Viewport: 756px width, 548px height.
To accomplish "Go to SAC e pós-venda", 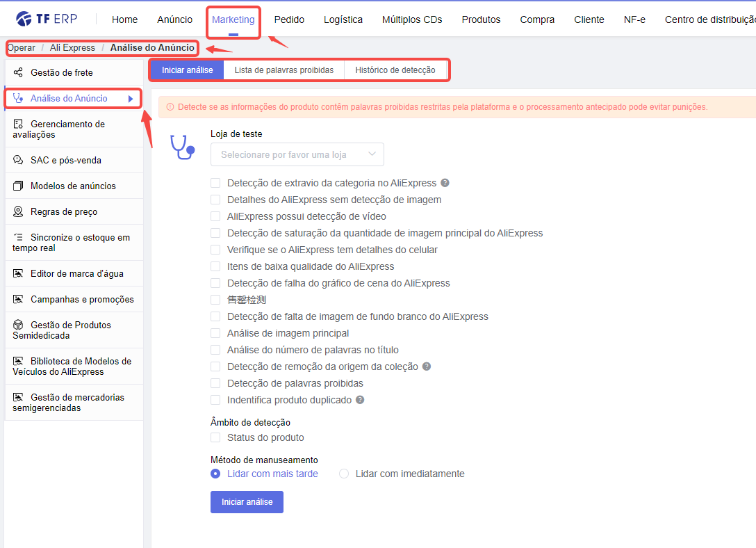I will tap(74, 160).
